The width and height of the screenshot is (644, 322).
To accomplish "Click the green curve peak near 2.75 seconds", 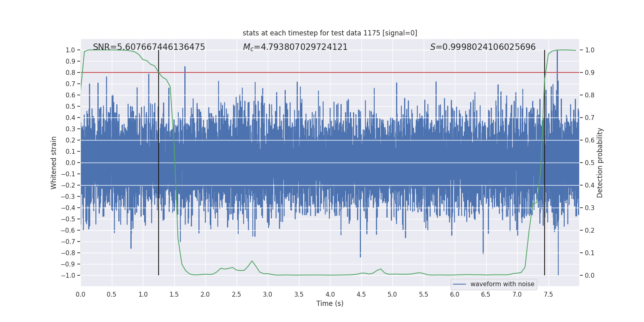I will [252, 261].
